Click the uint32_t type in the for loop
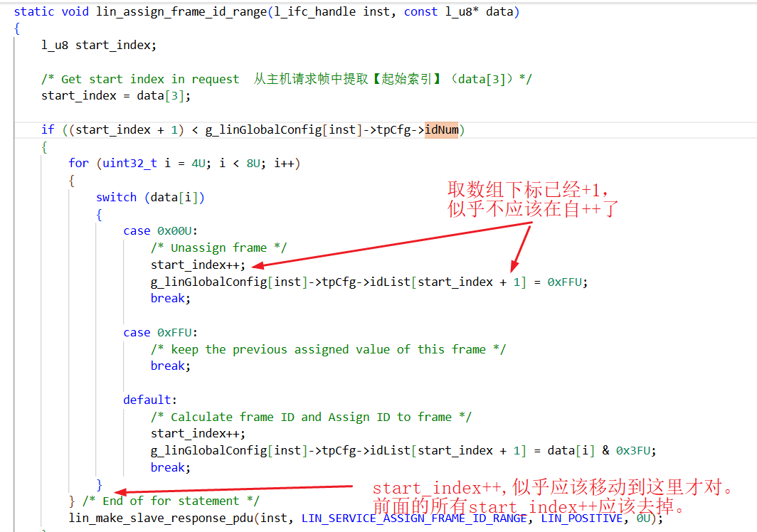757x532 pixels. click(x=129, y=163)
